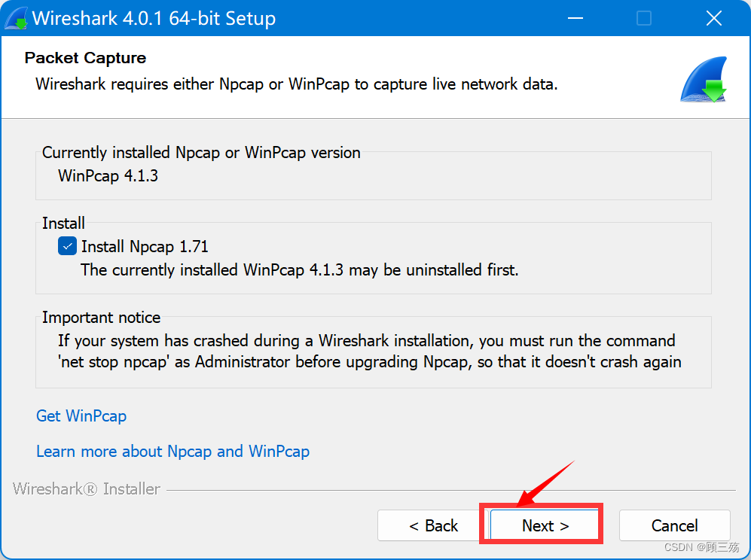This screenshot has height=560, width=751.
Task: Click the WinPcap uninstall warning text
Action: pos(300,270)
